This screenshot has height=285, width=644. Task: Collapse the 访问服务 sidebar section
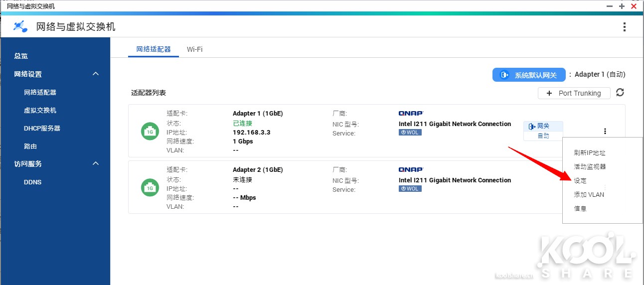pyautogui.click(x=96, y=163)
